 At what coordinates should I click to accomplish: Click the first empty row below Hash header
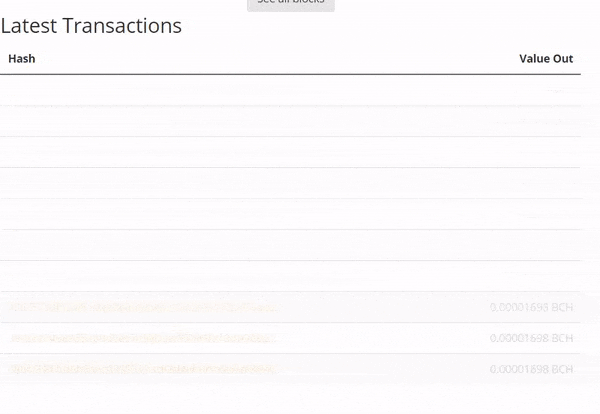point(290,90)
